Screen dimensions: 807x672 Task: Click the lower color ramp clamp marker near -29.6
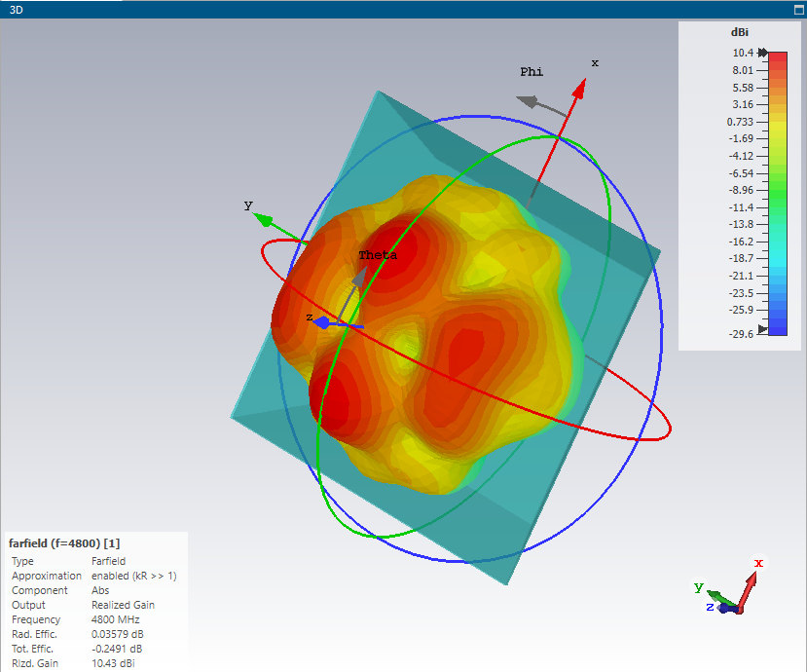tap(762, 328)
